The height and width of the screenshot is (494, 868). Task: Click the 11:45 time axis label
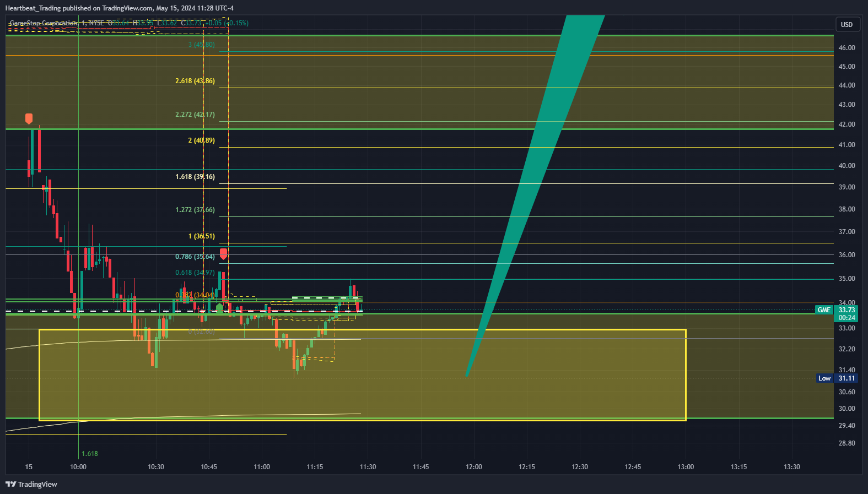tap(420, 467)
